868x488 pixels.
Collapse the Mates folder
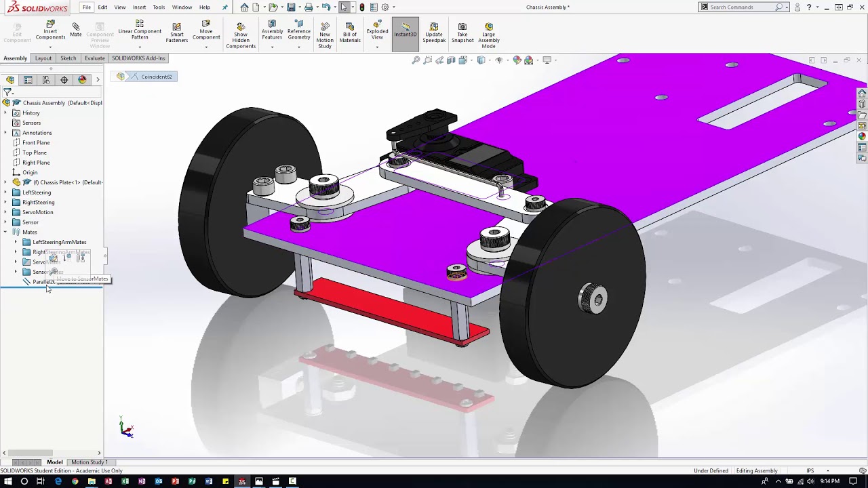5,232
